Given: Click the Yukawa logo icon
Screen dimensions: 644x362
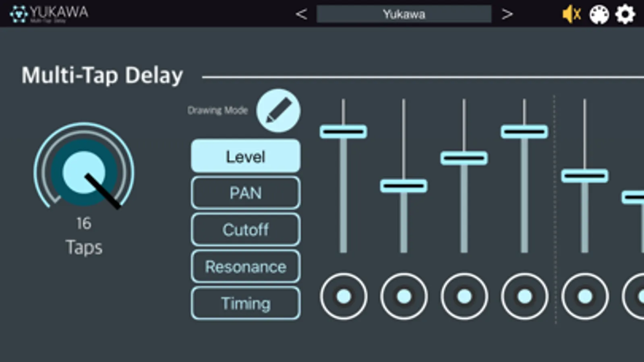Looking at the screenshot, I should (x=19, y=14).
